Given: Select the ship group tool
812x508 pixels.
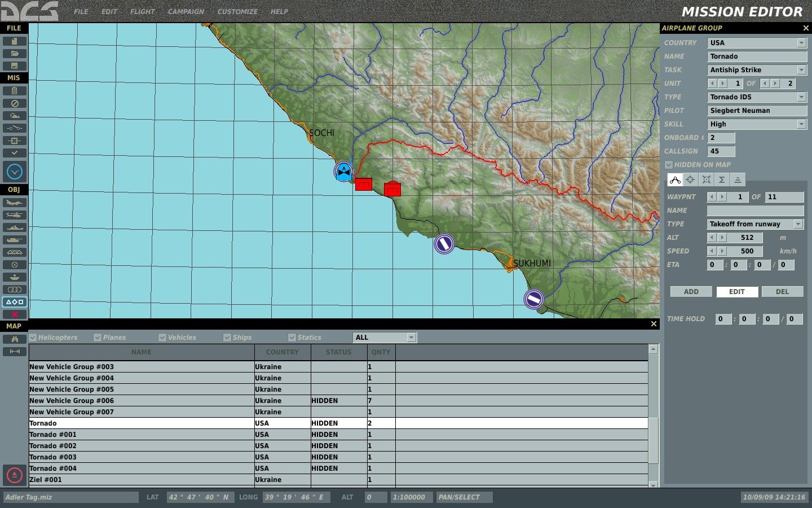Looking at the screenshot, I should click(15, 227).
